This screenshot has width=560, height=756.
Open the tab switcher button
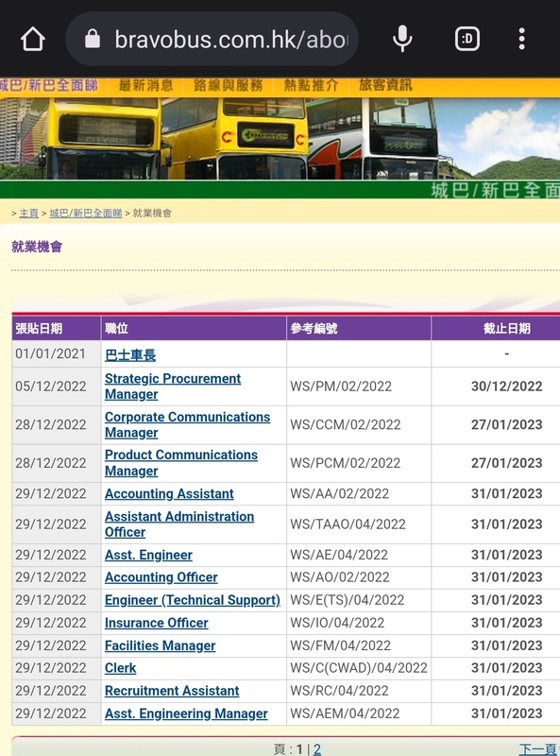(467, 39)
